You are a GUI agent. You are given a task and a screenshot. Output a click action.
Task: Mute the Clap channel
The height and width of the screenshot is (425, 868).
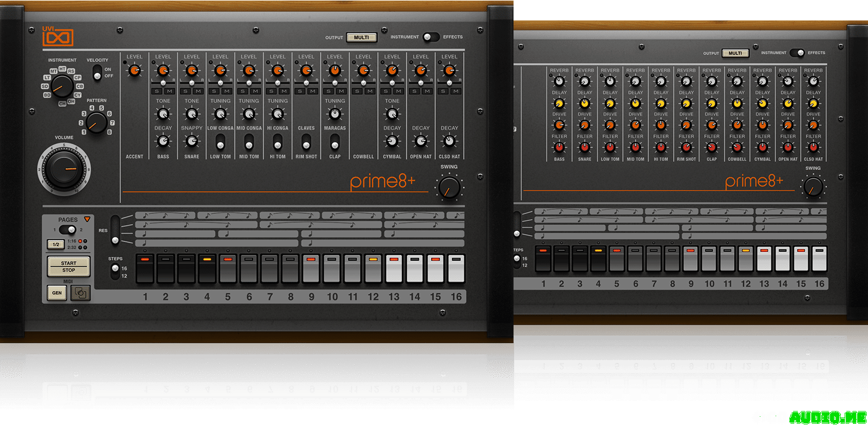click(340, 91)
